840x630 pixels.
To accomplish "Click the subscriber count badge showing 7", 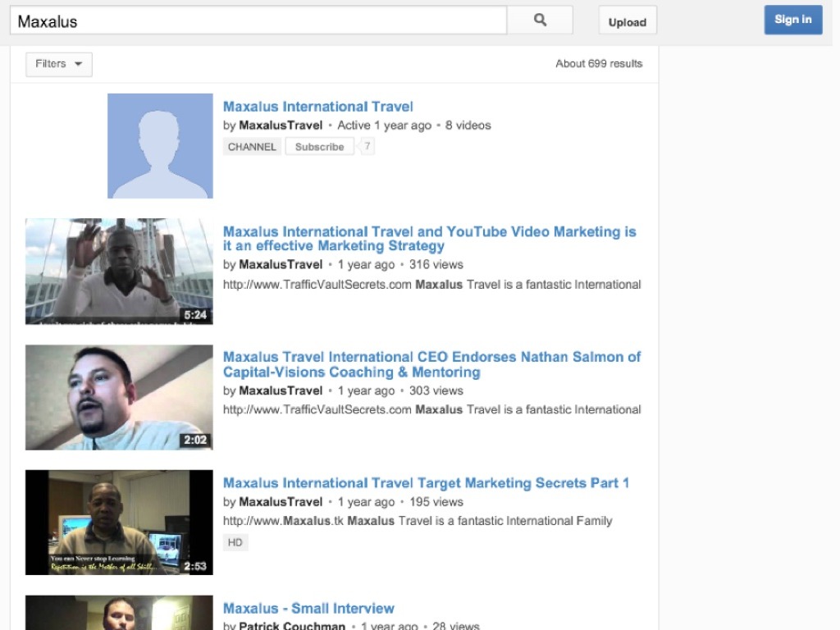I will (367, 146).
